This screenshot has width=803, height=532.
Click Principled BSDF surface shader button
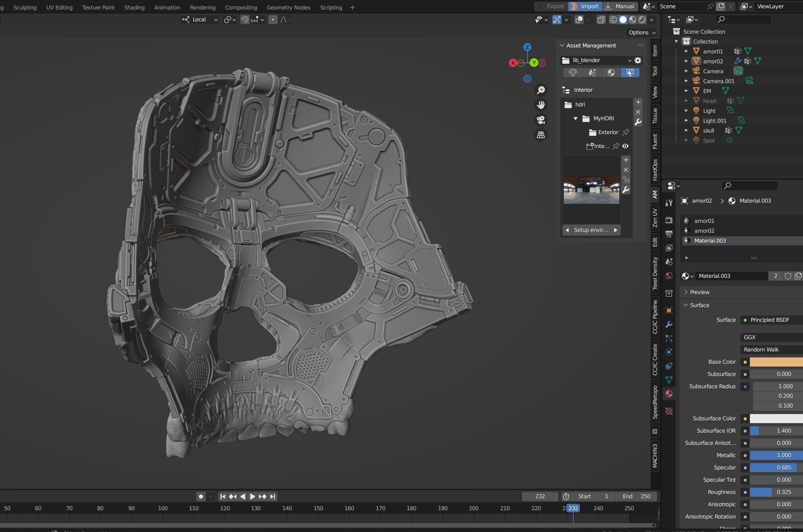[772, 320]
